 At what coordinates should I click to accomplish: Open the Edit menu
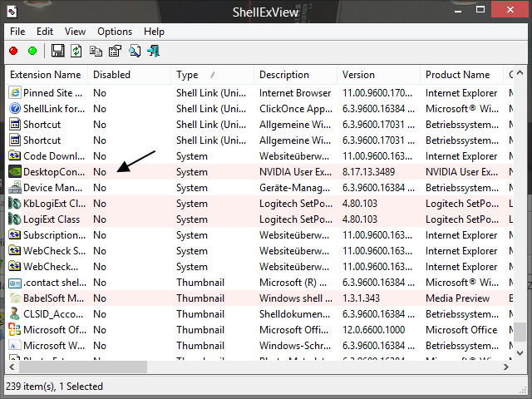tap(45, 32)
